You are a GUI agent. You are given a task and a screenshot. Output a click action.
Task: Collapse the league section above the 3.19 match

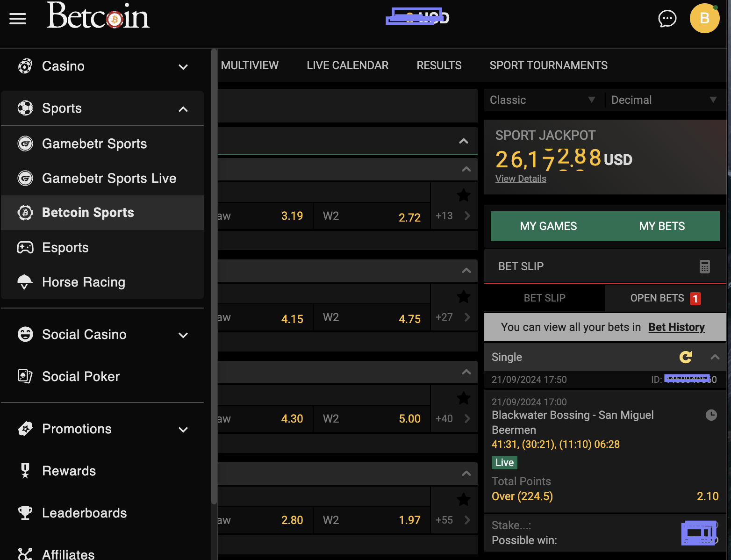(x=466, y=169)
